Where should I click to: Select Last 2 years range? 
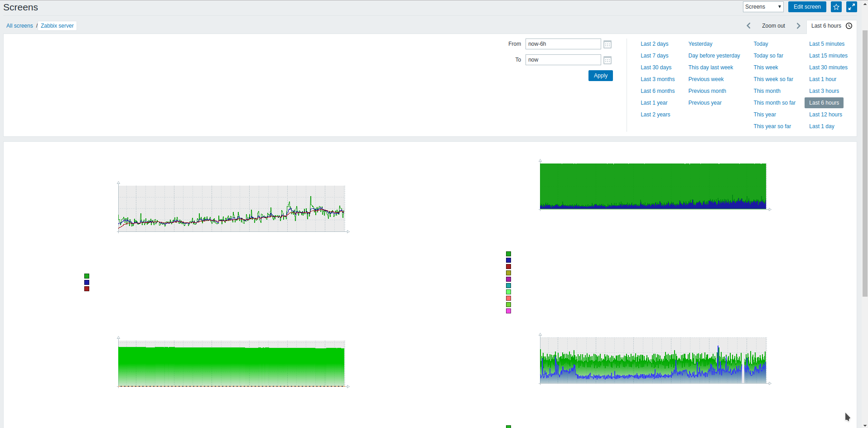pyautogui.click(x=655, y=115)
